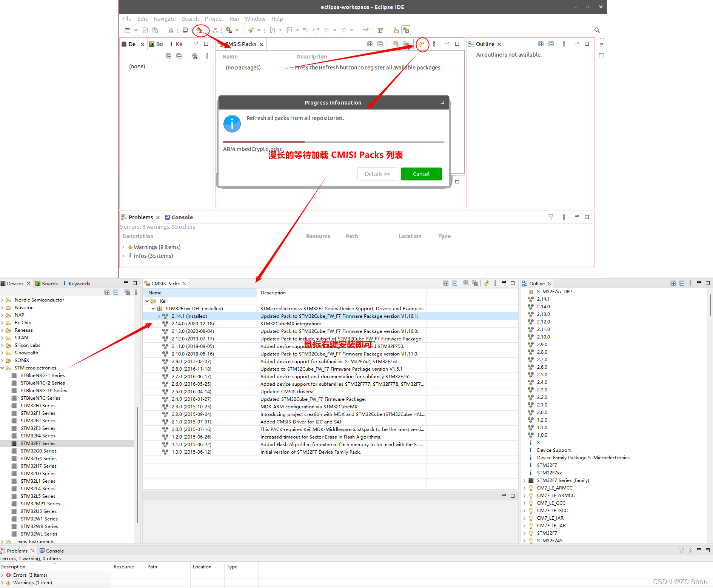This screenshot has height=588, width=713.
Task: Click the External Tools rocket icon
Action: [251, 30]
